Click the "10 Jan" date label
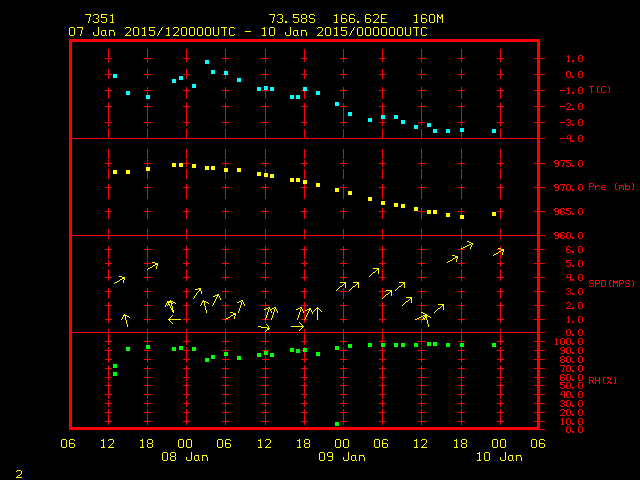 pos(499,457)
